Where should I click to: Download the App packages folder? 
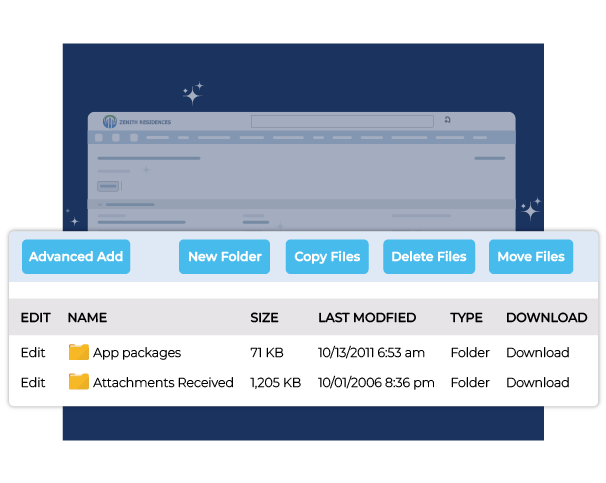pyautogui.click(x=537, y=353)
